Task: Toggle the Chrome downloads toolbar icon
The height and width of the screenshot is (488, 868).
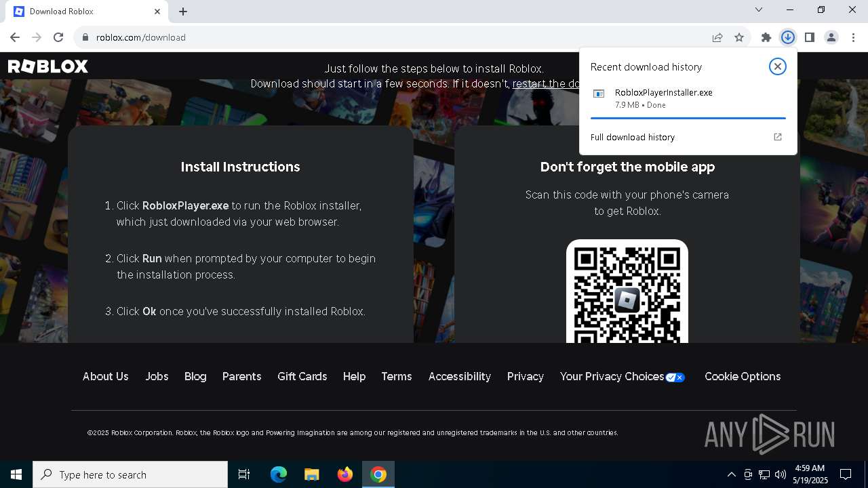Action: tap(788, 37)
